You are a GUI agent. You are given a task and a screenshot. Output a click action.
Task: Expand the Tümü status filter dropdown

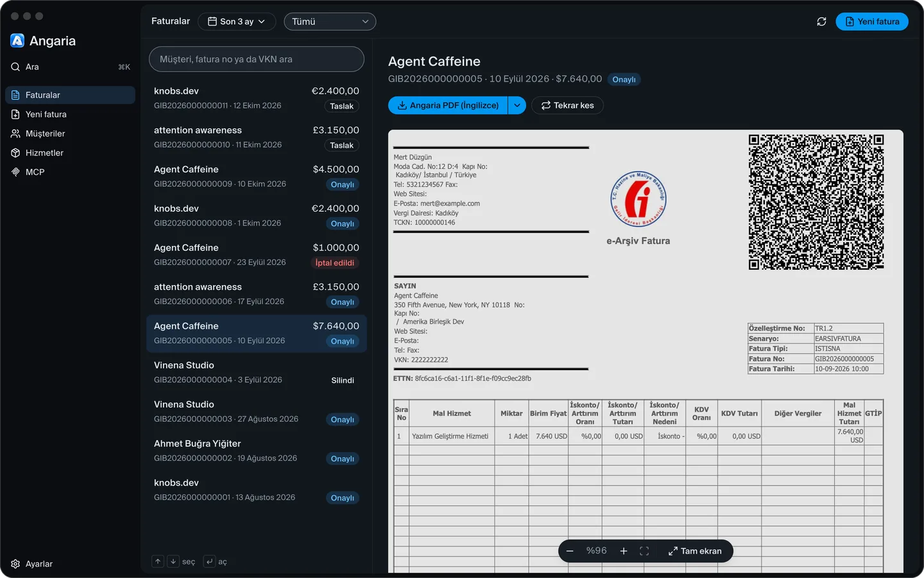tap(330, 21)
